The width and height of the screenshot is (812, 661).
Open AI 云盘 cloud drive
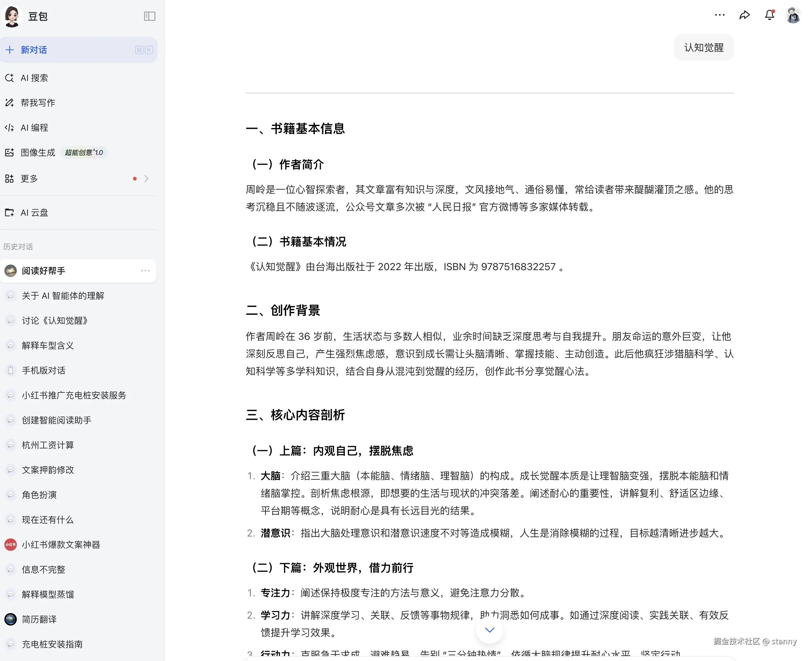(34, 213)
